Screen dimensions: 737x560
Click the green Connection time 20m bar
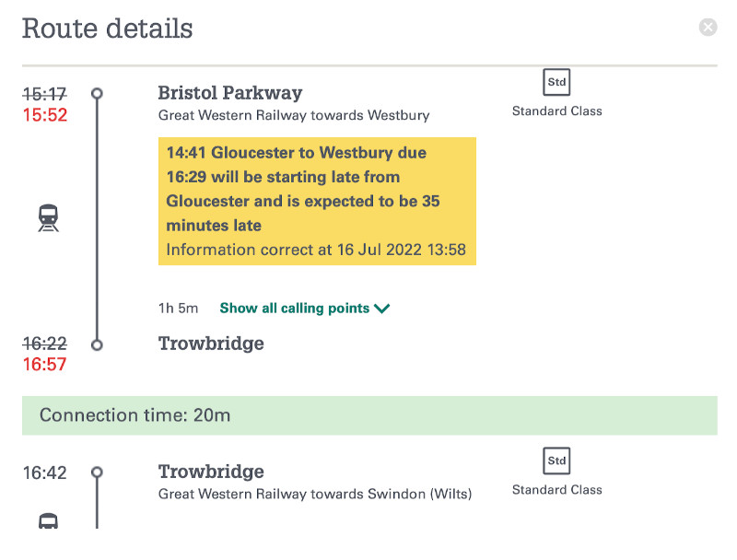[369, 415]
